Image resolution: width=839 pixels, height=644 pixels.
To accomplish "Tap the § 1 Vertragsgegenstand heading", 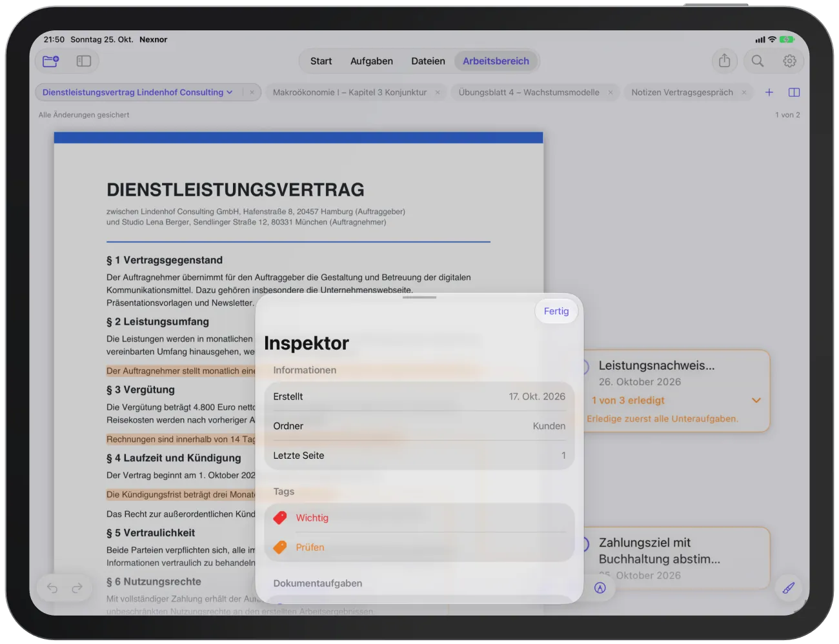I will coord(165,260).
